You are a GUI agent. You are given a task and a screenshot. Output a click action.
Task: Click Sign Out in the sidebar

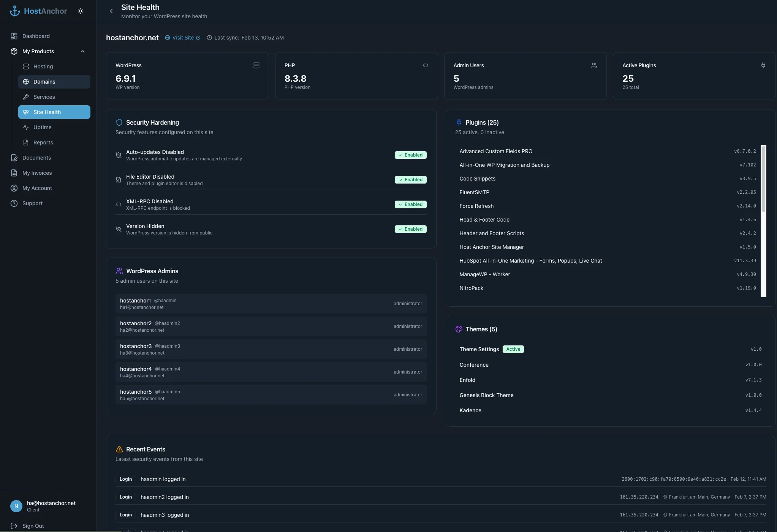27,526
